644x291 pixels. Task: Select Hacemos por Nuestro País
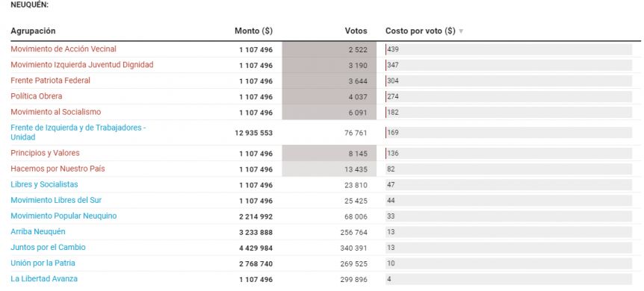(58, 169)
